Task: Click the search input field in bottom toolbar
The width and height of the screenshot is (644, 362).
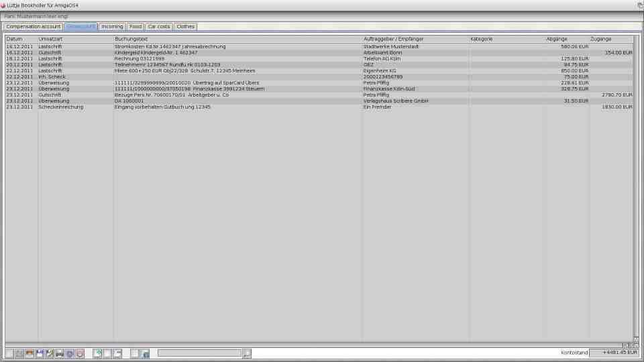Action: click(199, 353)
